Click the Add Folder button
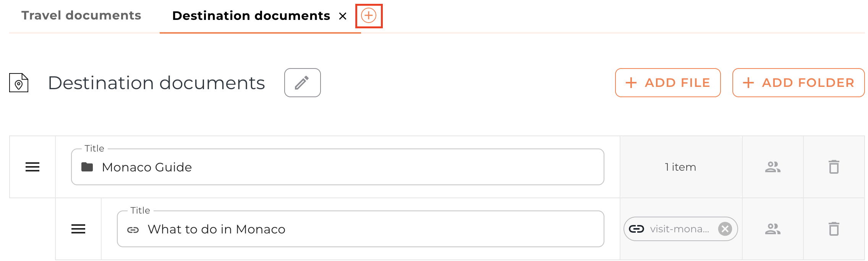Screen dimensions: 868x261 pyautogui.click(x=798, y=83)
